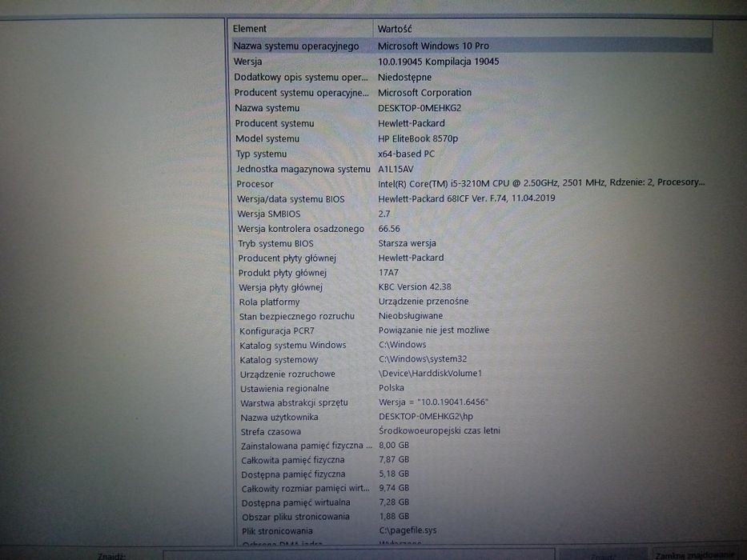Select 'Obszar pliku stronicowania' row

[295, 517]
